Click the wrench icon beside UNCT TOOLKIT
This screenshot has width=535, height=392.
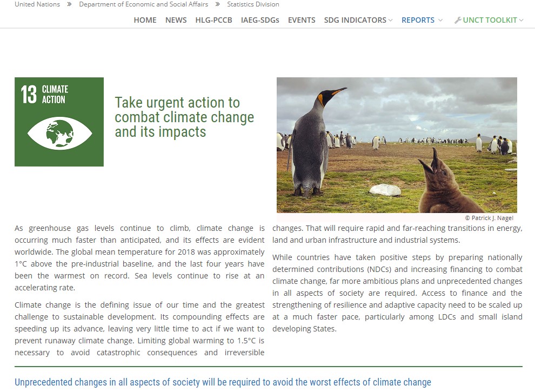458,19
